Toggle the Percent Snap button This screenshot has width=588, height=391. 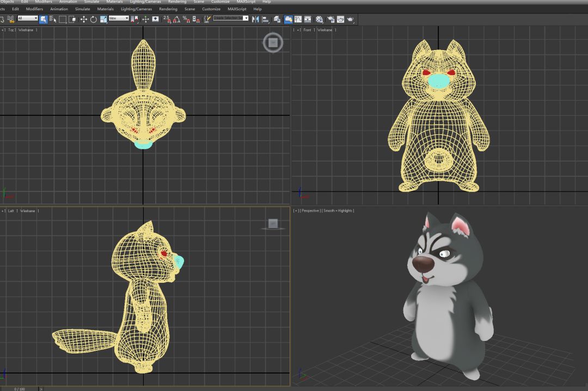186,19
